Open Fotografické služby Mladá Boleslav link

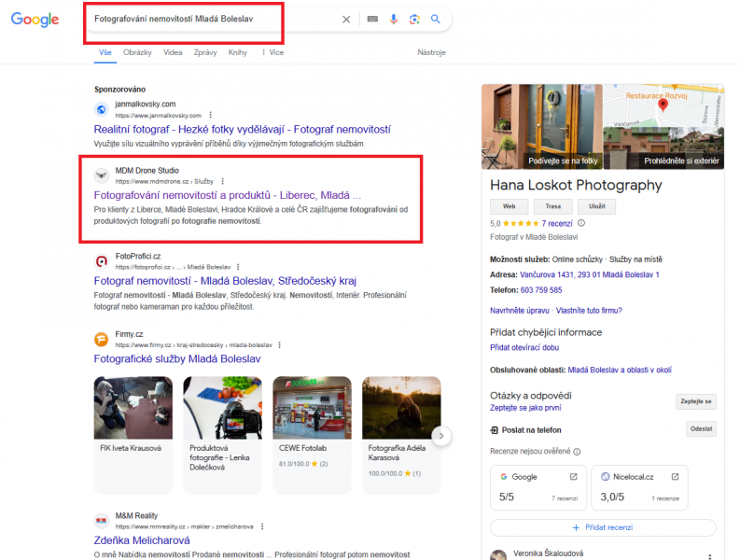[x=177, y=358]
